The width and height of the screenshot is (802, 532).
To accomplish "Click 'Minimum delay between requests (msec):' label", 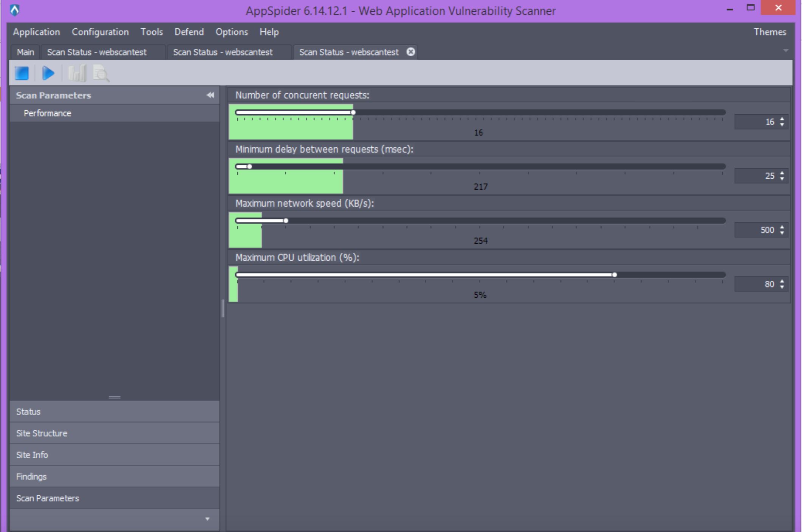I will click(324, 149).
